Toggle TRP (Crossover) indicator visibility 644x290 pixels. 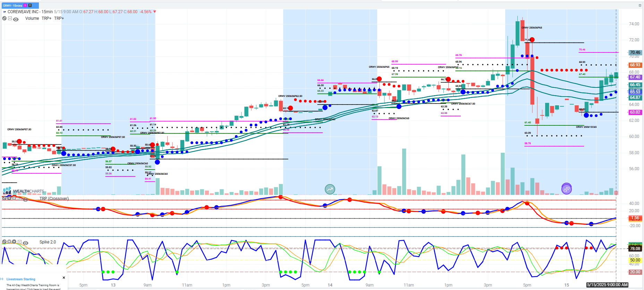pyautogui.click(x=25, y=199)
